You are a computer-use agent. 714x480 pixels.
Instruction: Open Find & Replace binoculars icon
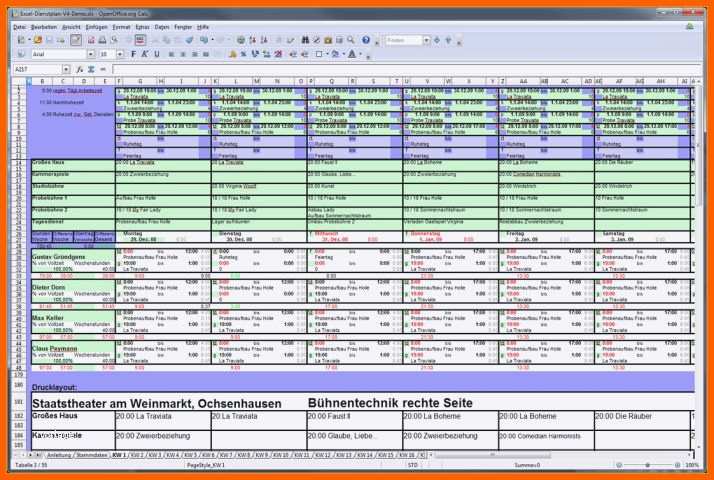click(305, 40)
